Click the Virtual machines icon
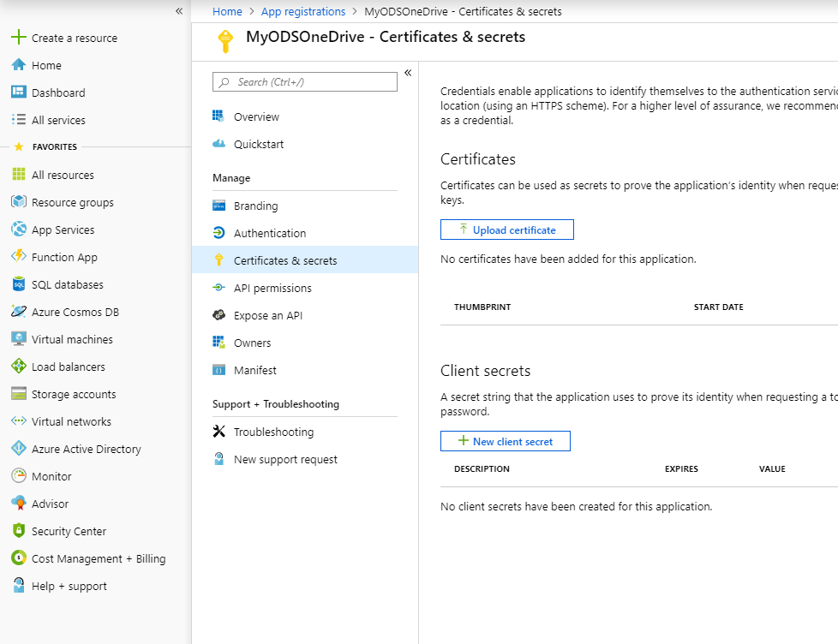Image resolution: width=838 pixels, height=644 pixels. (x=18, y=339)
